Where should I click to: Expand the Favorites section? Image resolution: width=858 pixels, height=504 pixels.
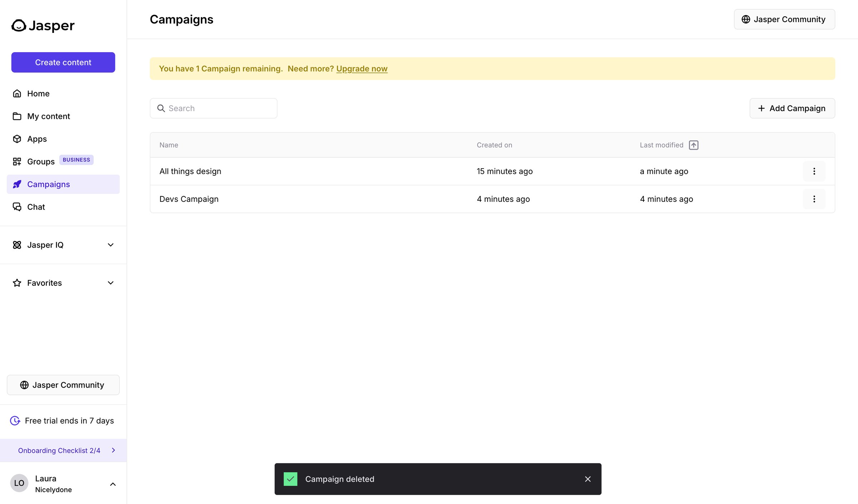[x=111, y=283]
